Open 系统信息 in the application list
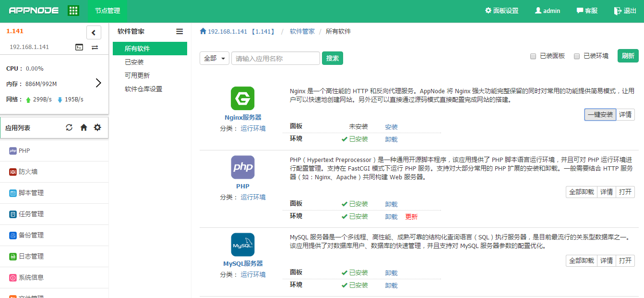Screen dimensions: 644x298 pos(54,278)
